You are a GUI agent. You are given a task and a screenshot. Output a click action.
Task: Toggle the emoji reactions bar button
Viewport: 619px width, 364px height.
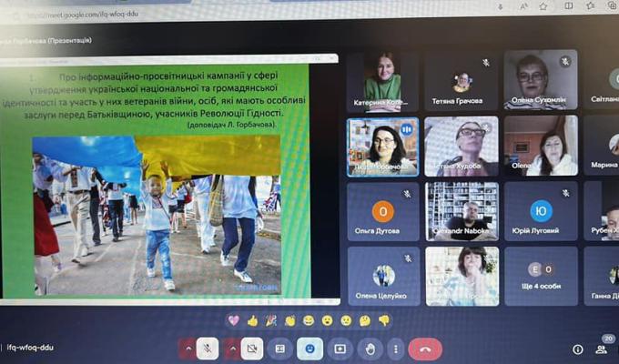pyautogui.click(x=309, y=349)
